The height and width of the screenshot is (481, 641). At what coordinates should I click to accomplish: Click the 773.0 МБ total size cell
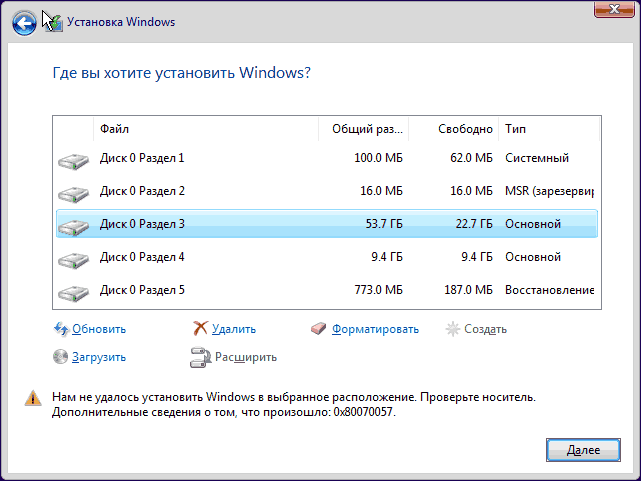coord(379,290)
